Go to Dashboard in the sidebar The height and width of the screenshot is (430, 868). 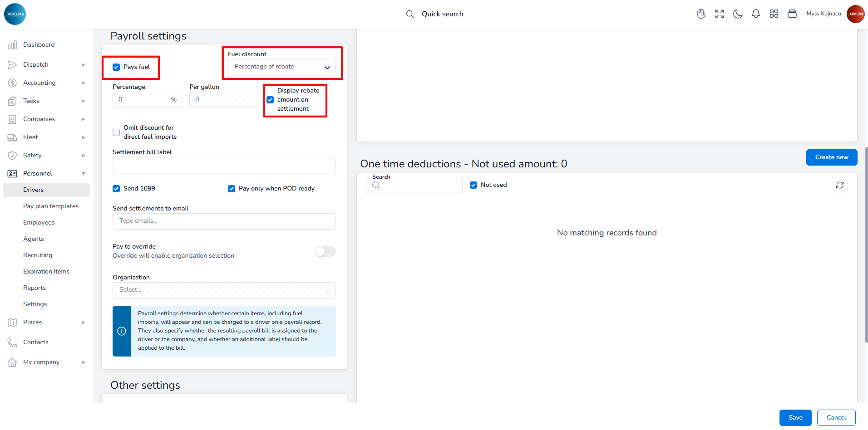click(39, 45)
